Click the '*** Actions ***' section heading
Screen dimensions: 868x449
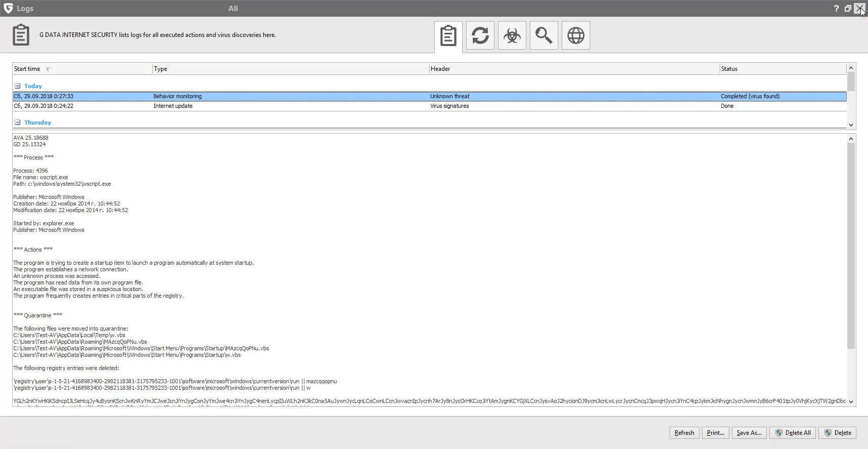[33, 250]
